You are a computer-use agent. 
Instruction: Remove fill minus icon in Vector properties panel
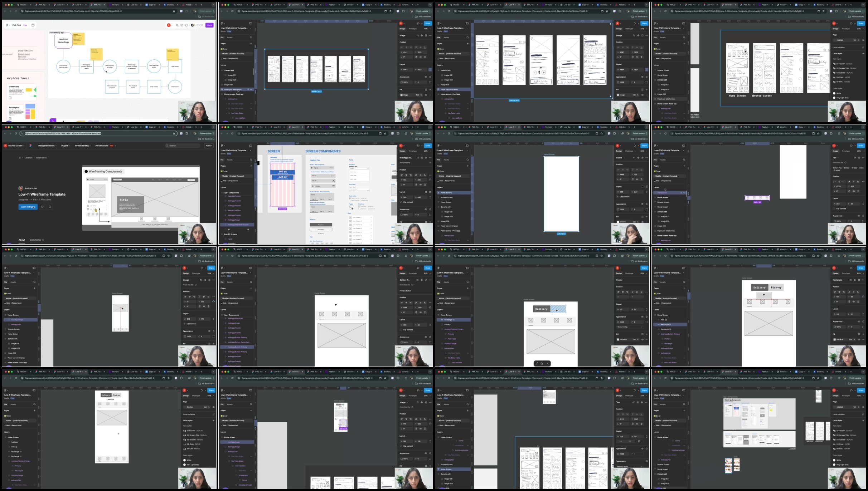click(646, 339)
